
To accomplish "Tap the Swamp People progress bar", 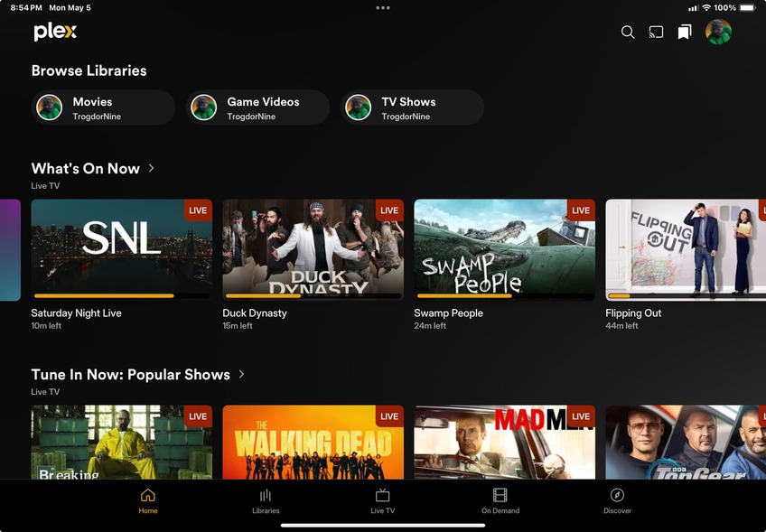I will point(505,295).
